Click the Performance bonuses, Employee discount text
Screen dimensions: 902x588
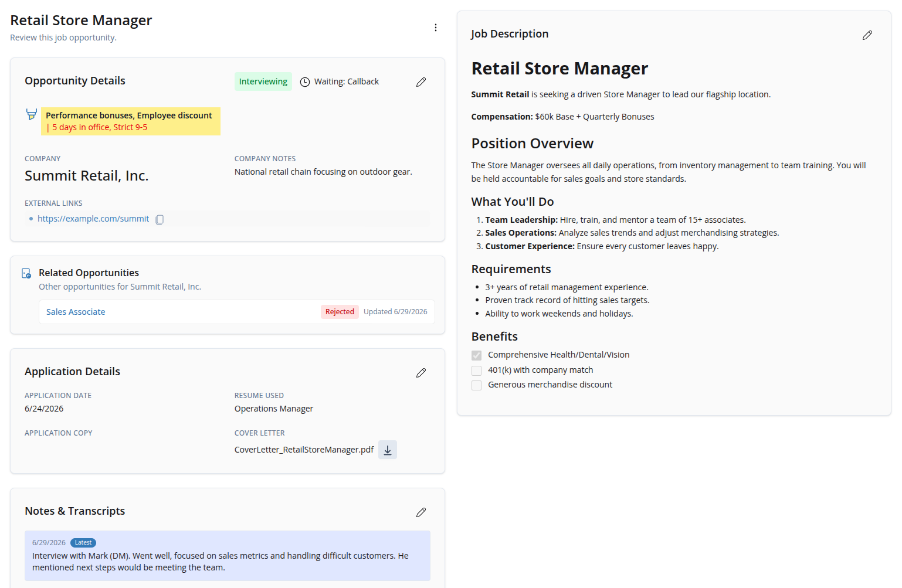[x=129, y=115]
